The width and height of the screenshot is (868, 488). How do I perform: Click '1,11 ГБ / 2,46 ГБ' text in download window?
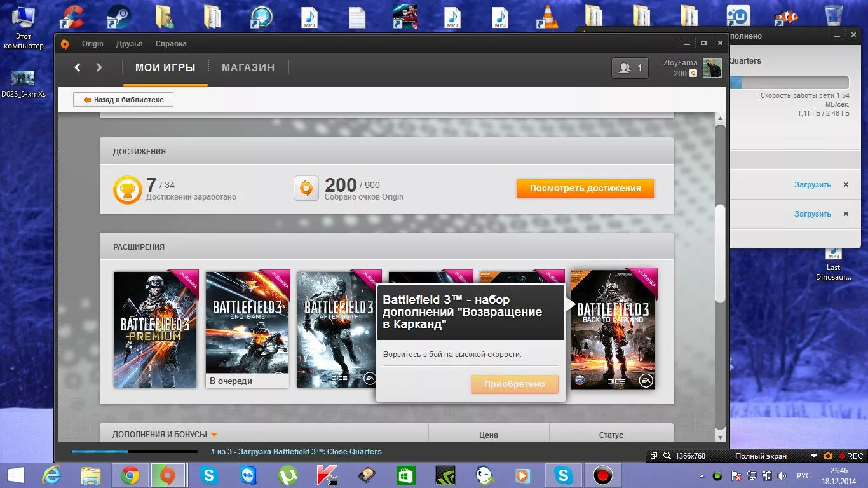[x=824, y=113]
